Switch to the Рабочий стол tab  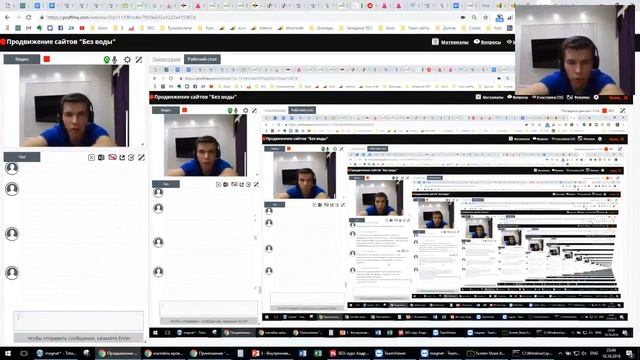tap(202, 59)
